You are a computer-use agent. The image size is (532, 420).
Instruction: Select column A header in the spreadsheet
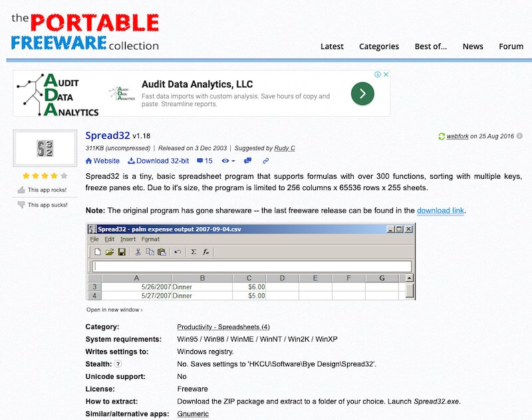pos(136,278)
